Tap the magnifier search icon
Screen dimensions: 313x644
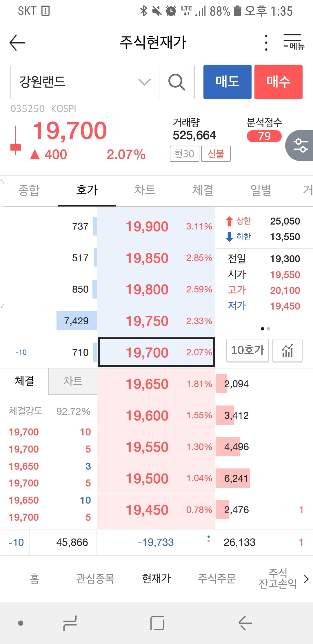177,82
